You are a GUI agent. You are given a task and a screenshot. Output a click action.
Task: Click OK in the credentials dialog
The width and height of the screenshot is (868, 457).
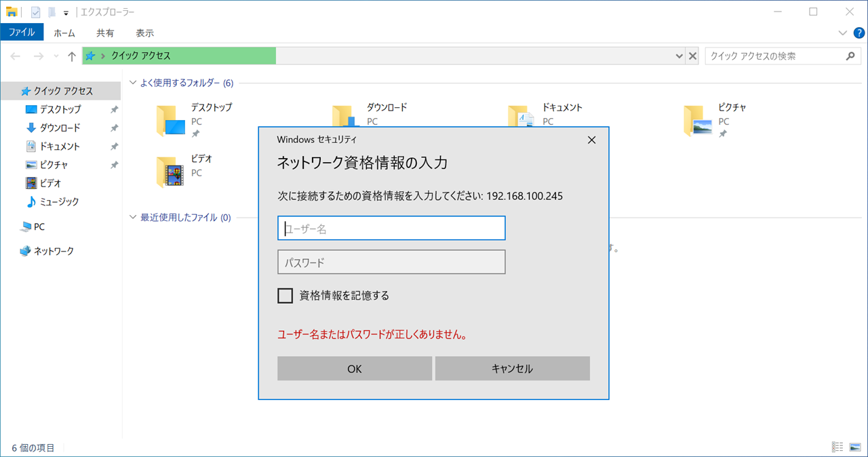354,369
